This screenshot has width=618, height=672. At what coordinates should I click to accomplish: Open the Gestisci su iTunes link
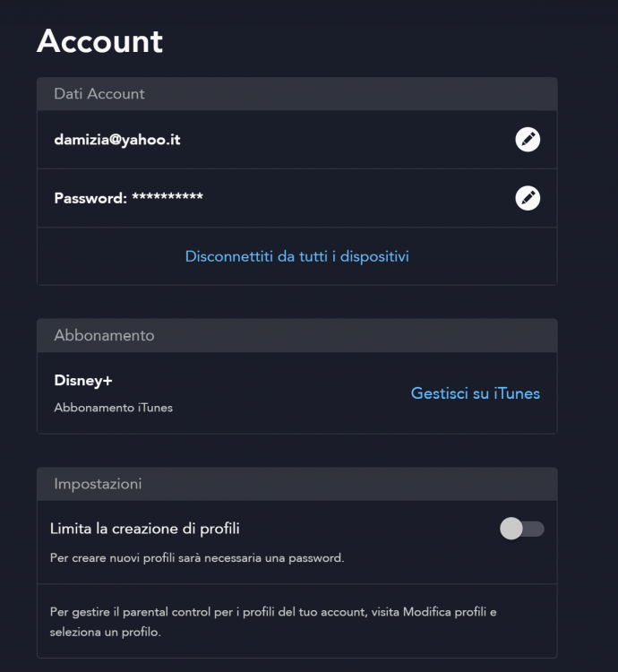(x=475, y=392)
